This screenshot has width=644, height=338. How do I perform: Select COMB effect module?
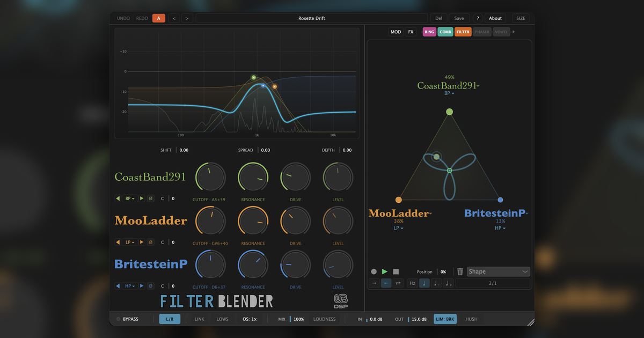click(x=445, y=32)
